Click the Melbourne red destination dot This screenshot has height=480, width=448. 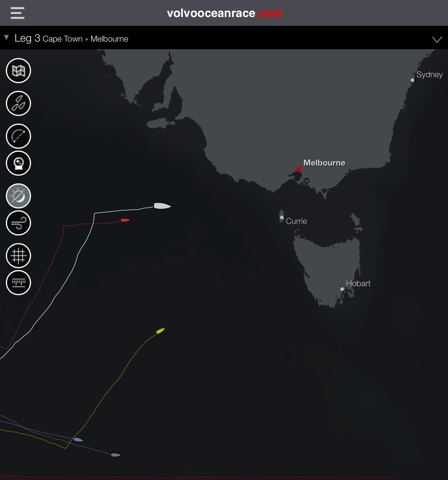click(x=298, y=169)
